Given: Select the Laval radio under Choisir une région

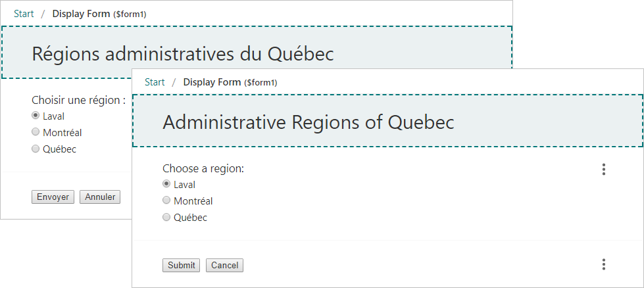Looking at the screenshot, I should pos(36,116).
